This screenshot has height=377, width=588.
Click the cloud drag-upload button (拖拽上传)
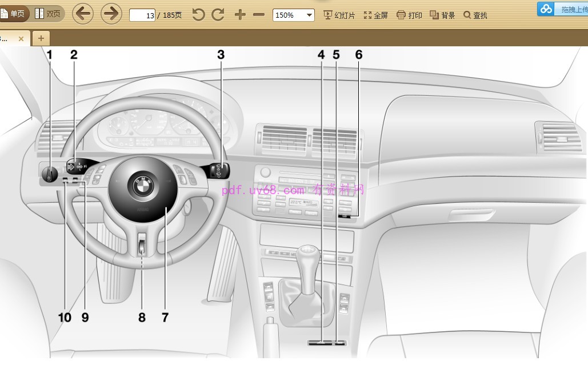coord(563,9)
